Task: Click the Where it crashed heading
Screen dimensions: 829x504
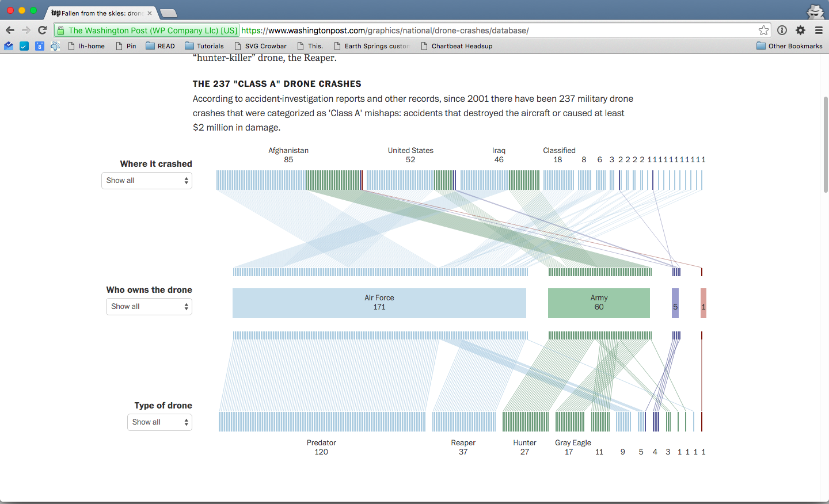Action: click(x=156, y=164)
